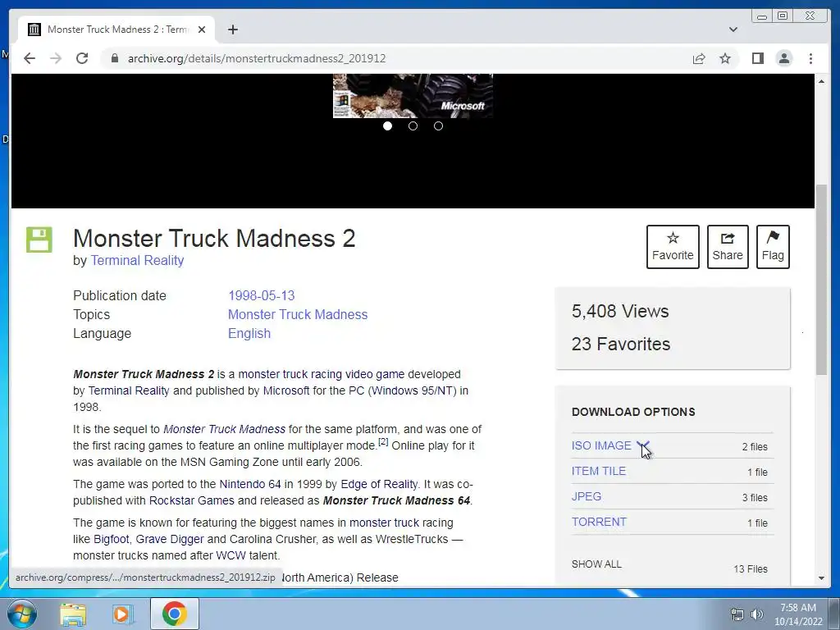Screen dimensions: 840x630
Task: Click the scrollbar down arrow
Action: tap(821, 578)
